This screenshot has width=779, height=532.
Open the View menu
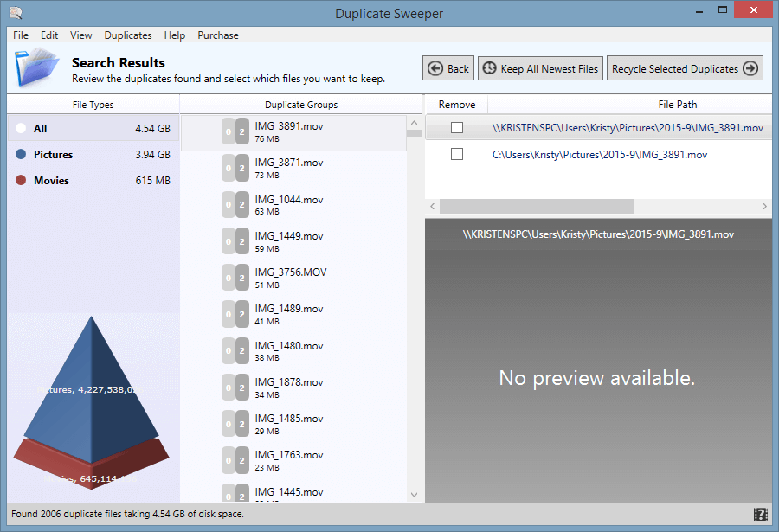point(80,35)
